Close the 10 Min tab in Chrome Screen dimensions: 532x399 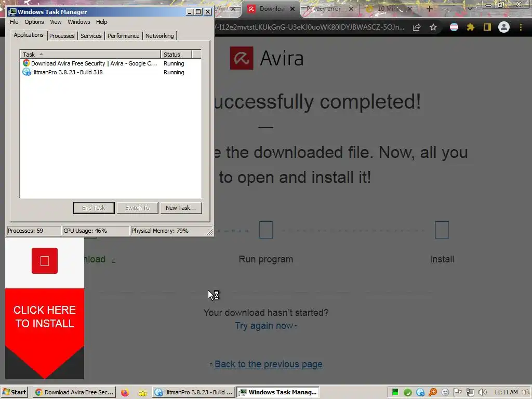(410, 9)
